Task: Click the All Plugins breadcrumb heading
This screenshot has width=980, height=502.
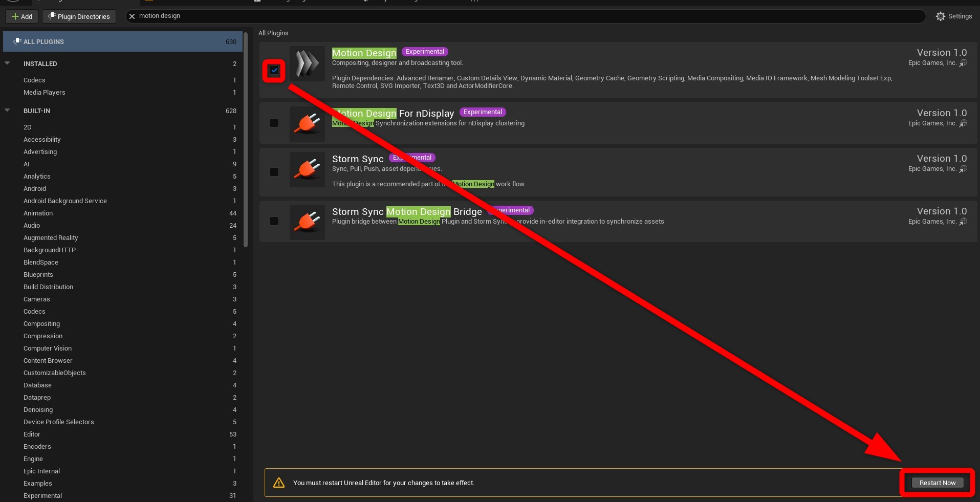Action: pyautogui.click(x=273, y=33)
